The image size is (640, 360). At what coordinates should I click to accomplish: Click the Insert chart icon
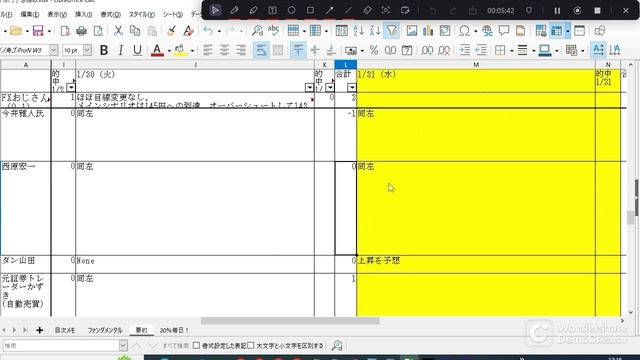pyautogui.click(x=428, y=31)
